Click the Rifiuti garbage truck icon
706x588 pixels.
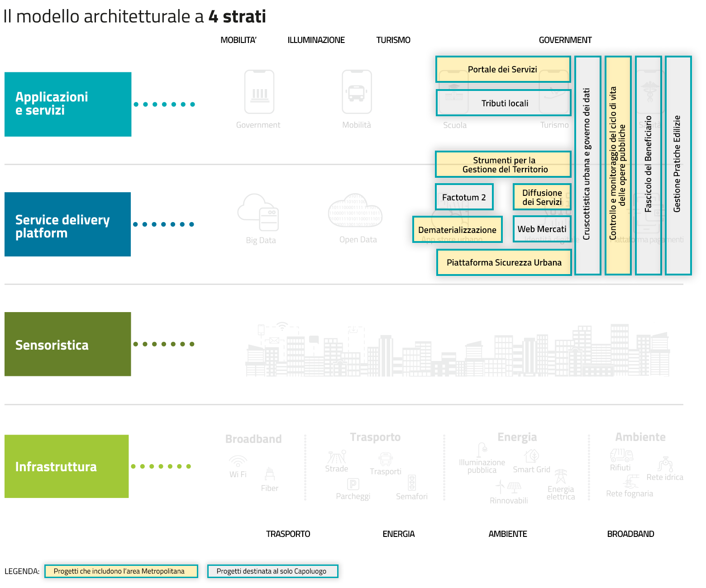[x=621, y=455]
